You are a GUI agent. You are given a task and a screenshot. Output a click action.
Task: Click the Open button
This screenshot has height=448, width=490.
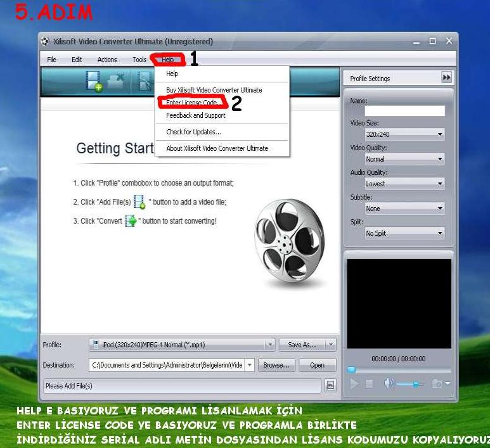point(317,365)
